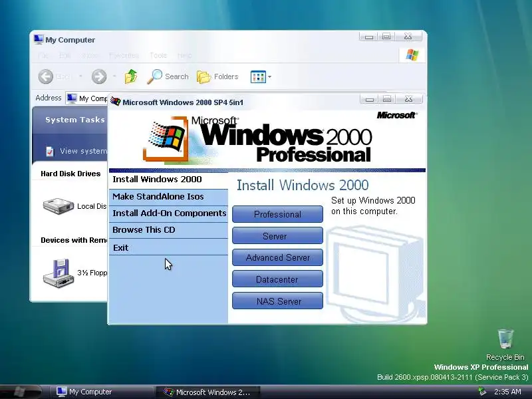Click the Forward arrow in My Computer
The image size is (532, 399).
point(99,76)
